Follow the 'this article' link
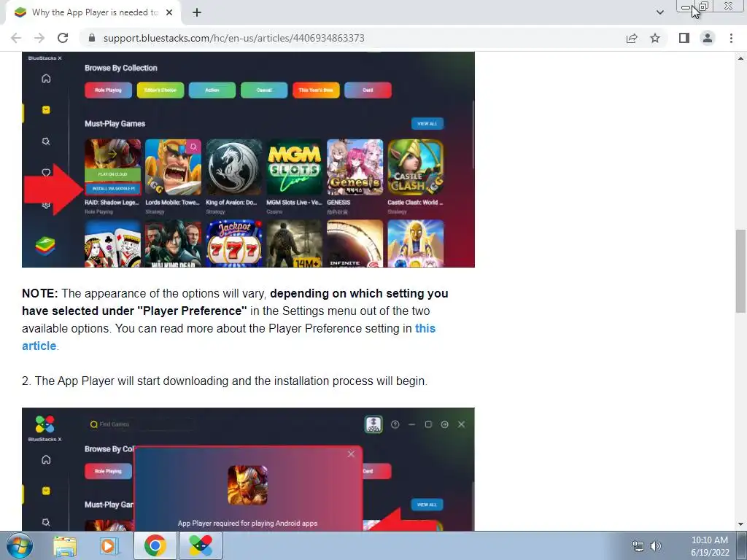The width and height of the screenshot is (747, 560). [425, 329]
